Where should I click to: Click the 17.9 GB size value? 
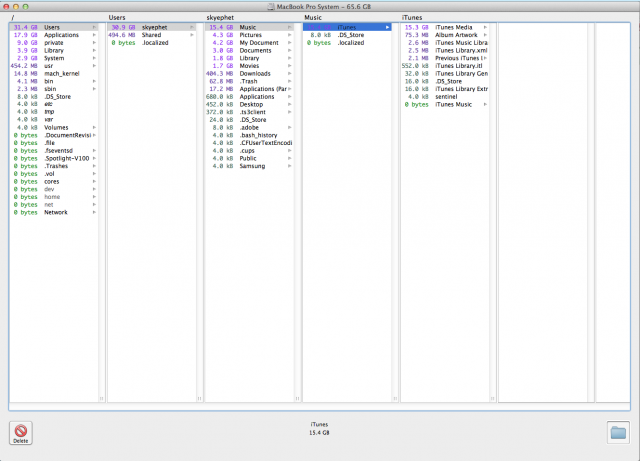pos(26,35)
